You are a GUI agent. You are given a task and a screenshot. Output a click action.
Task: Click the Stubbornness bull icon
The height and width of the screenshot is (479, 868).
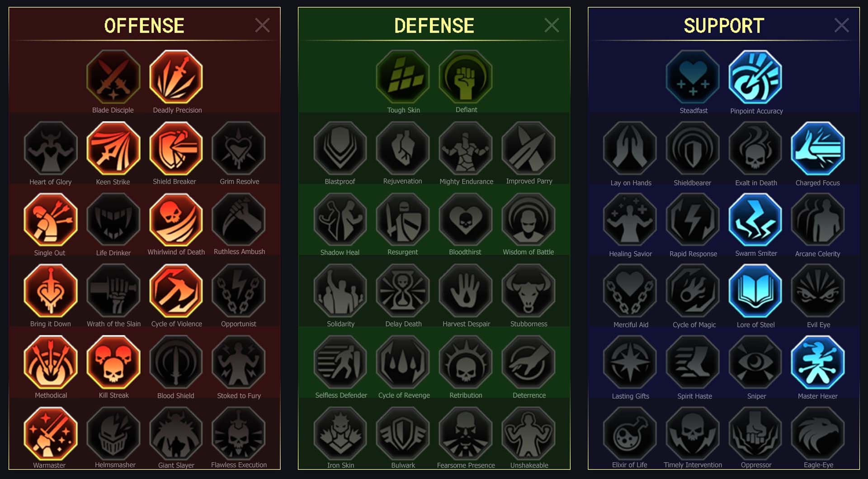click(528, 291)
